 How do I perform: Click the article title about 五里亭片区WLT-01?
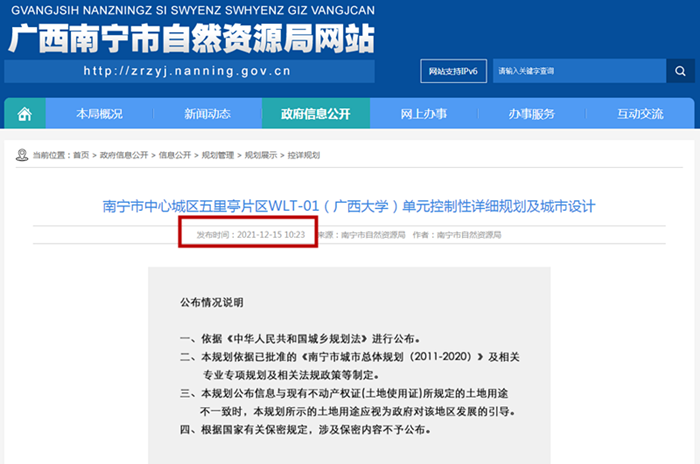[349, 206]
